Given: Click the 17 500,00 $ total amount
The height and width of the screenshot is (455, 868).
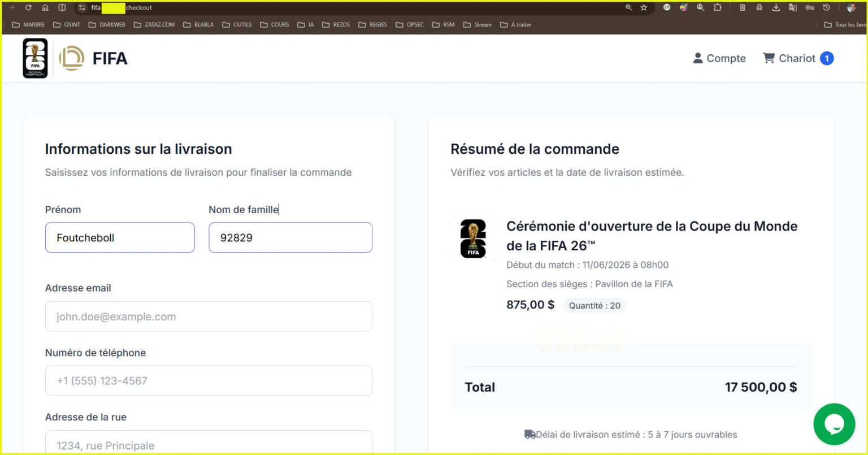Looking at the screenshot, I should (x=761, y=387).
